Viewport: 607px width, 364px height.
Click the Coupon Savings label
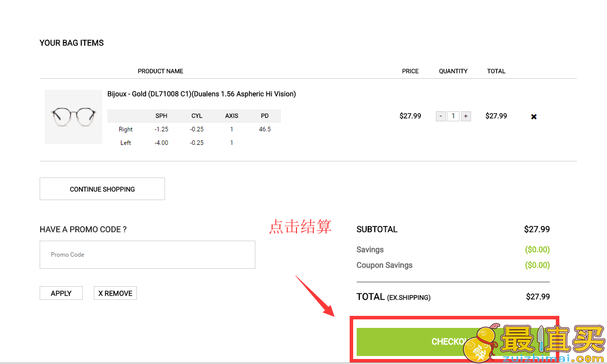[x=384, y=265]
